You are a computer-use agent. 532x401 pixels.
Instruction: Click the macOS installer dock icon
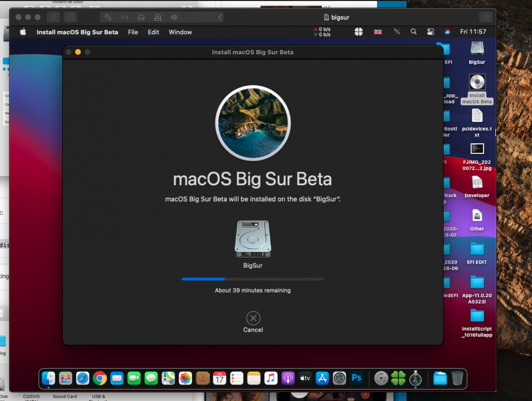pos(415,378)
